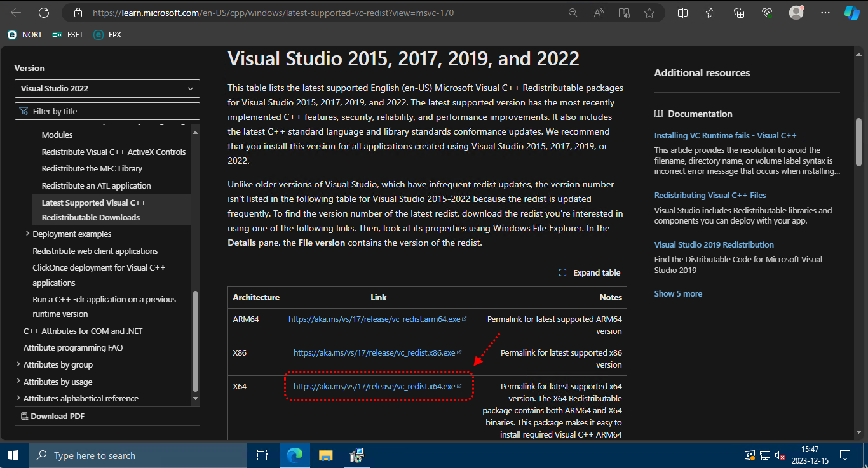Expand the Deployment examples tree item
The width and height of the screenshot is (868, 468).
27,234
